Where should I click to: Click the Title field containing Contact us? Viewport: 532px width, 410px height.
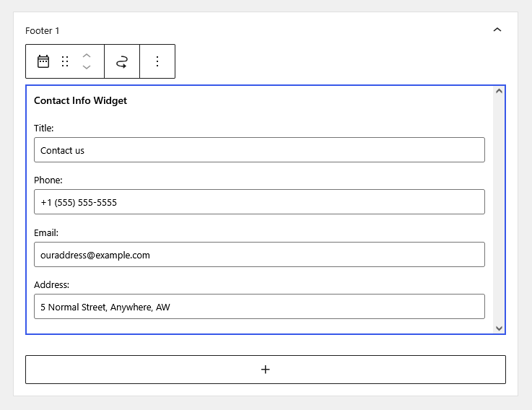tap(259, 150)
